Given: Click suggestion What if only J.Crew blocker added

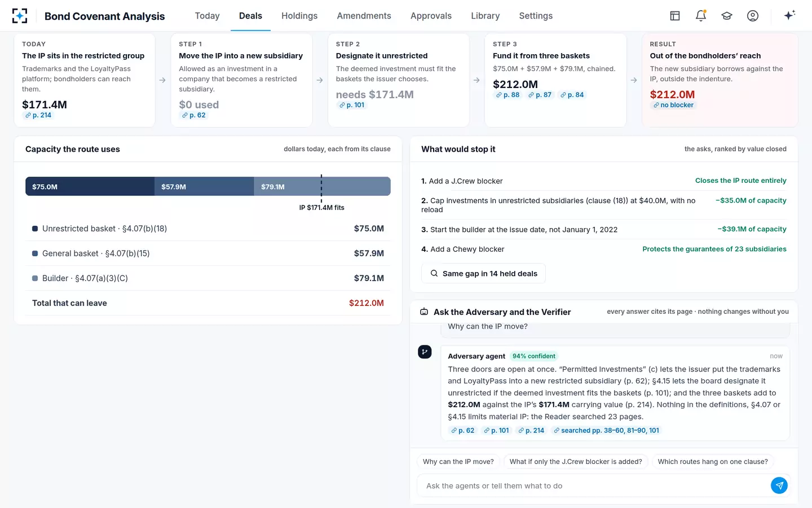Looking at the screenshot, I should 576,462.
